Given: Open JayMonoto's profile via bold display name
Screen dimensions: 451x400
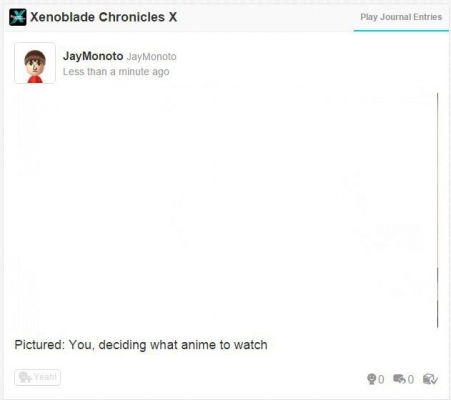Looking at the screenshot, I should tap(93, 56).
